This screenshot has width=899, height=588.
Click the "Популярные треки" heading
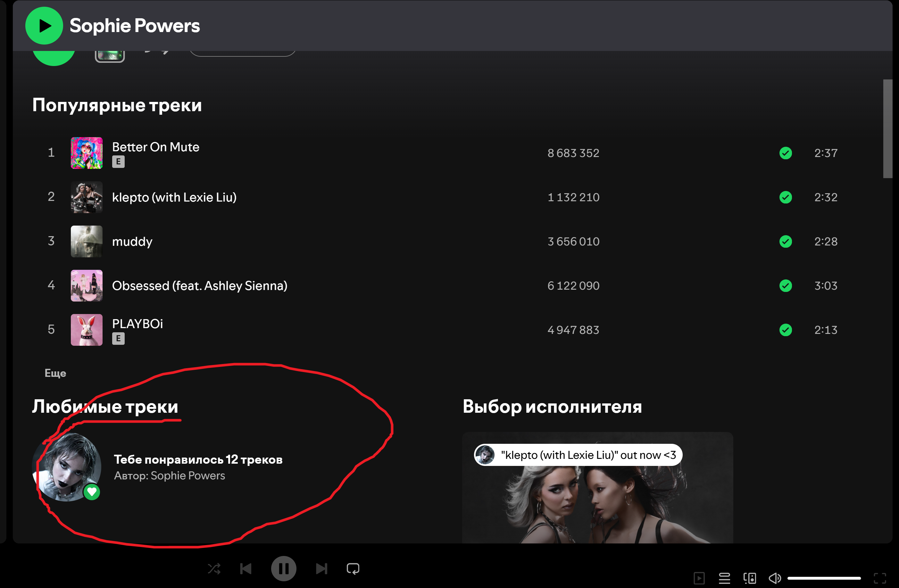pyautogui.click(x=117, y=105)
